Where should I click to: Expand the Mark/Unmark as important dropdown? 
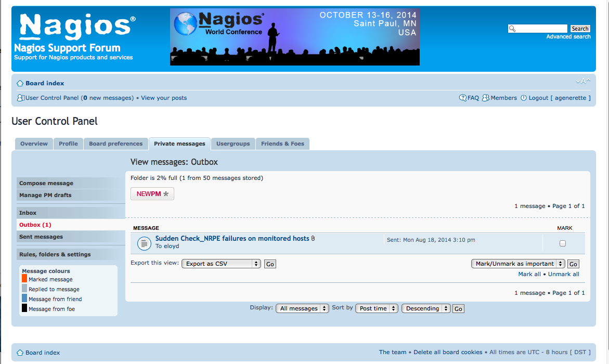click(x=517, y=264)
